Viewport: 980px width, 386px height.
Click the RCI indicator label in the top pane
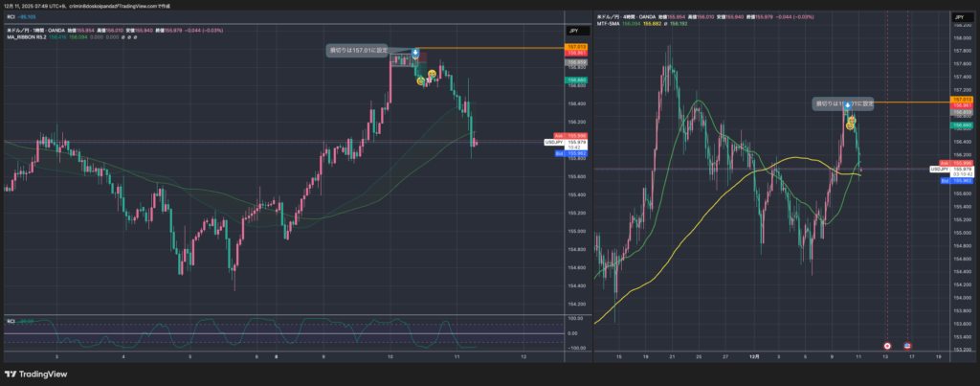pyautogui.click(x=11, y=16)
